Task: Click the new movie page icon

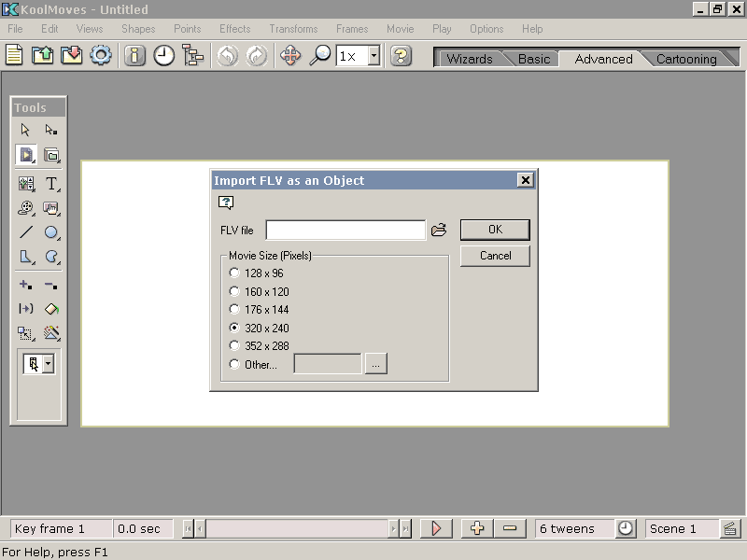Action: [14, 56]
